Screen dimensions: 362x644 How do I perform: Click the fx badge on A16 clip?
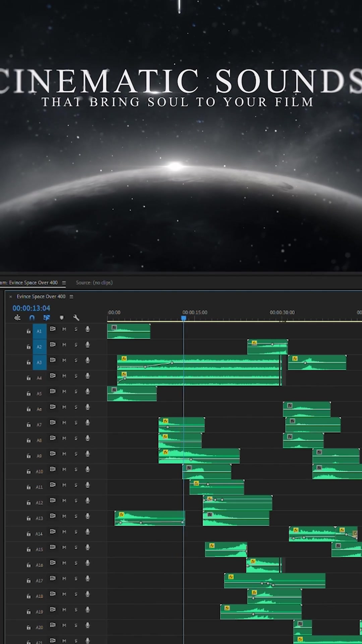[x=253, y=561]
